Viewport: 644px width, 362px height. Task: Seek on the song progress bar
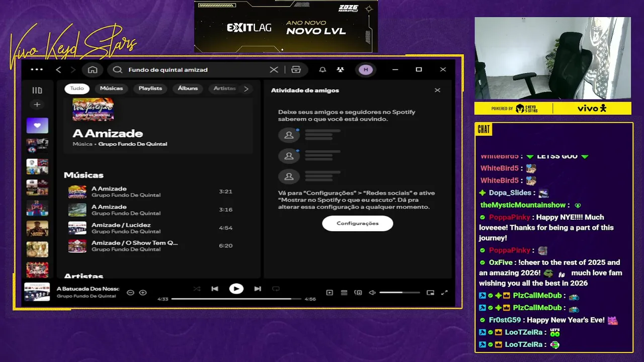coord(236,299)
